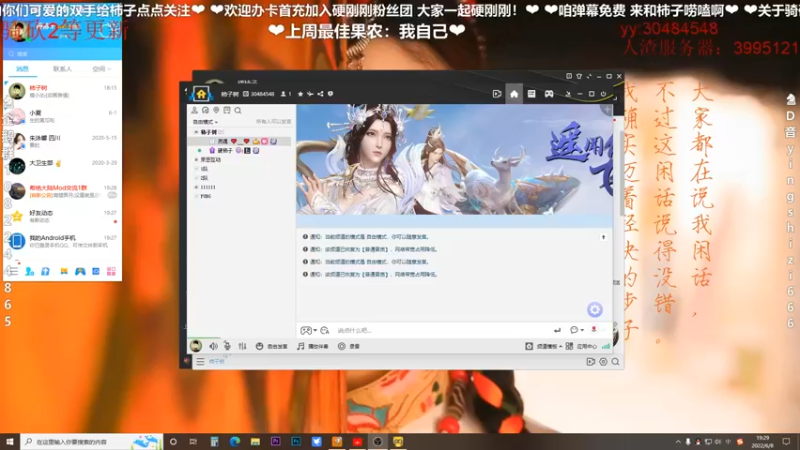Open the YY home logo icon
This screenshot has height=450, width=800.
201,94
